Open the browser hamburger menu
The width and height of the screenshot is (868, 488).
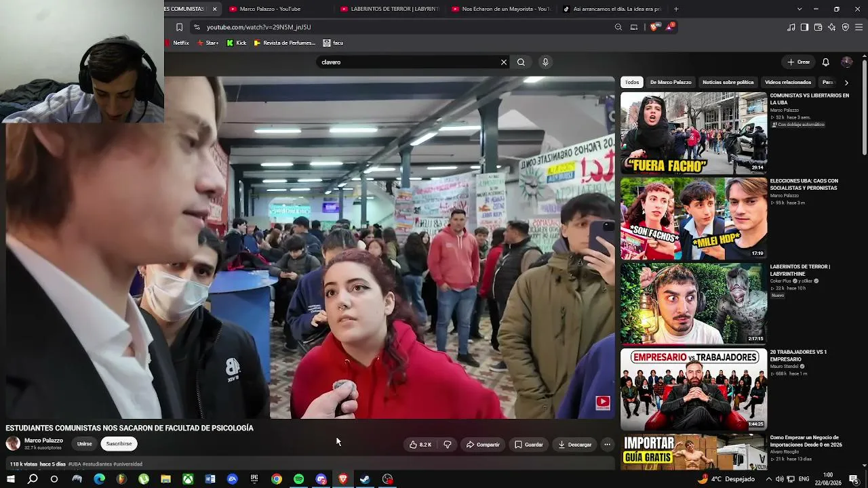pyautogui.click(x=859, y=27)
